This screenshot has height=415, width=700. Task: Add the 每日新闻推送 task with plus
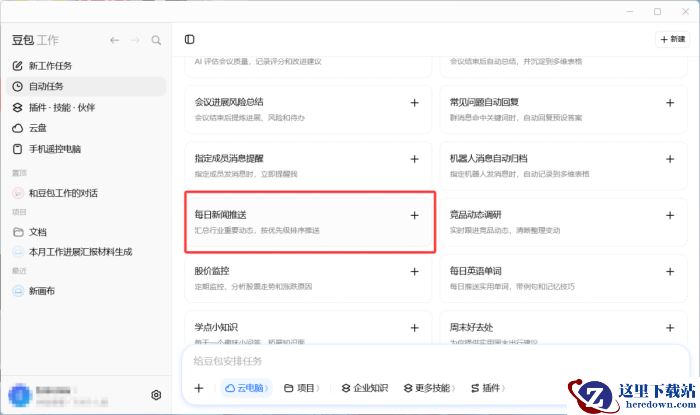click(x=414, y=215)
